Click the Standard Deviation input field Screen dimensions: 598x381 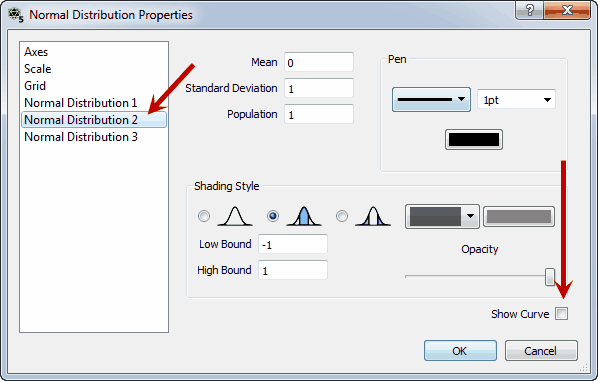319,88
